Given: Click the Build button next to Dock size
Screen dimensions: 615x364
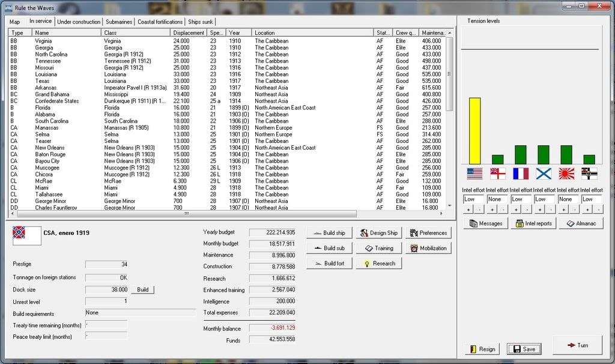Looking at the screenshot, I should click(x=143, y=290).
